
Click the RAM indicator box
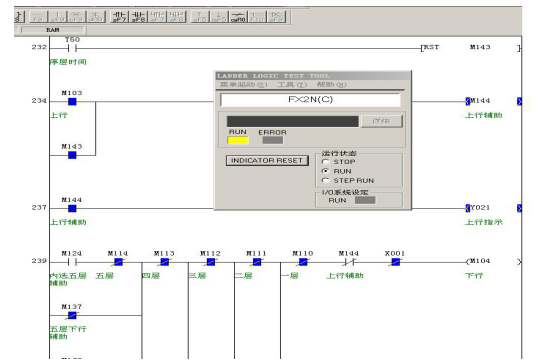tap(53, 30)
